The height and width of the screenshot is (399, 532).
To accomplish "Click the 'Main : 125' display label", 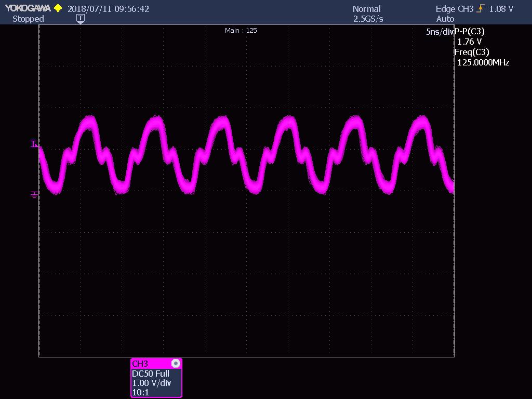I will click(x=241, y=31).
